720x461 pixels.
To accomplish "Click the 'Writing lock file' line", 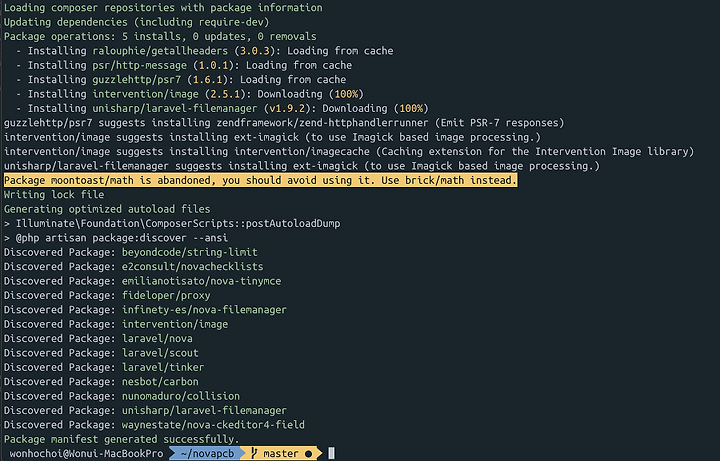I will [54, 195].
